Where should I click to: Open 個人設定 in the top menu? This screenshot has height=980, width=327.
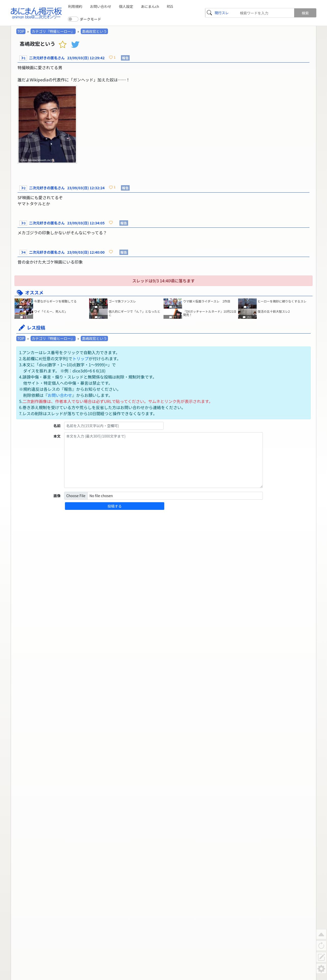[x=126, y=6]
